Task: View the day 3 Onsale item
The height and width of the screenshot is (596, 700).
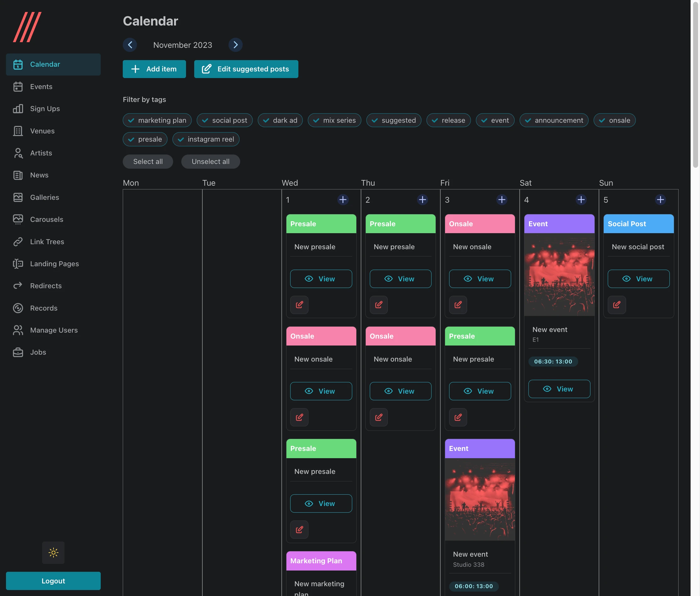Action: tap(480, 278)
